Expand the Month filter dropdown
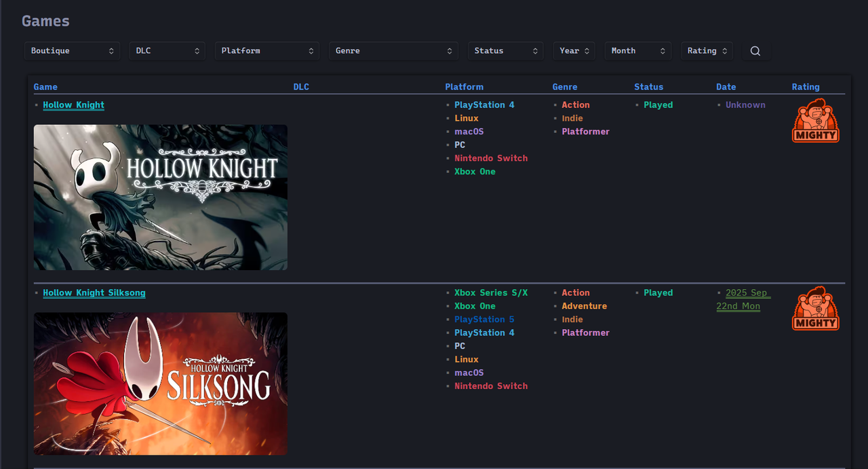868x469 pixels. [638, 51]
